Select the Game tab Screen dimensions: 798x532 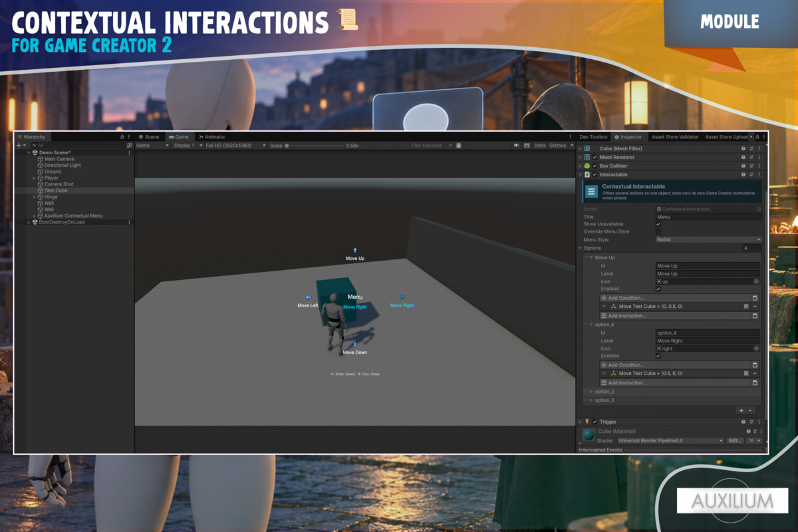[178, 137]
